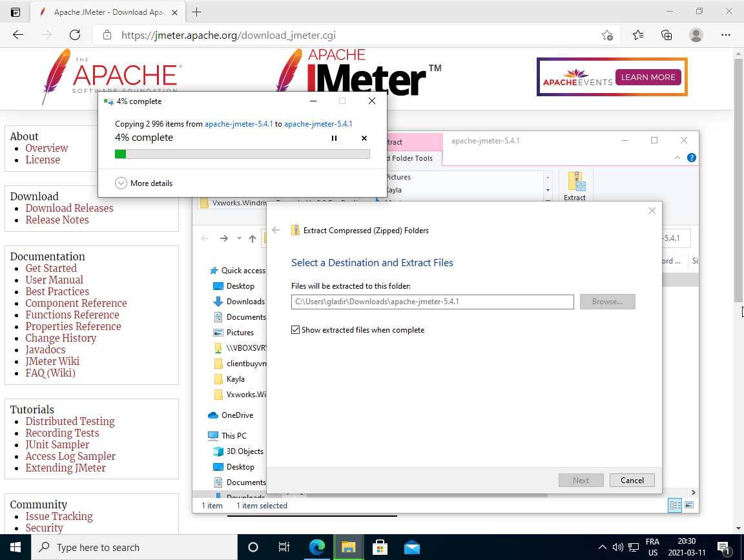The width and height of the screenshot is (744, 560).
Task: Toggle Show extracted files when complete
Action: tap(296, 330)
